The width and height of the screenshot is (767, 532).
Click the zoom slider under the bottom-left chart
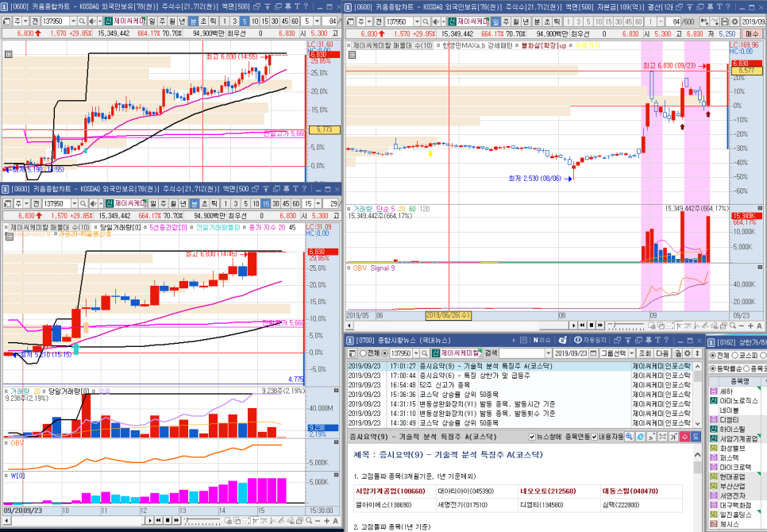(x=202, y=521)
